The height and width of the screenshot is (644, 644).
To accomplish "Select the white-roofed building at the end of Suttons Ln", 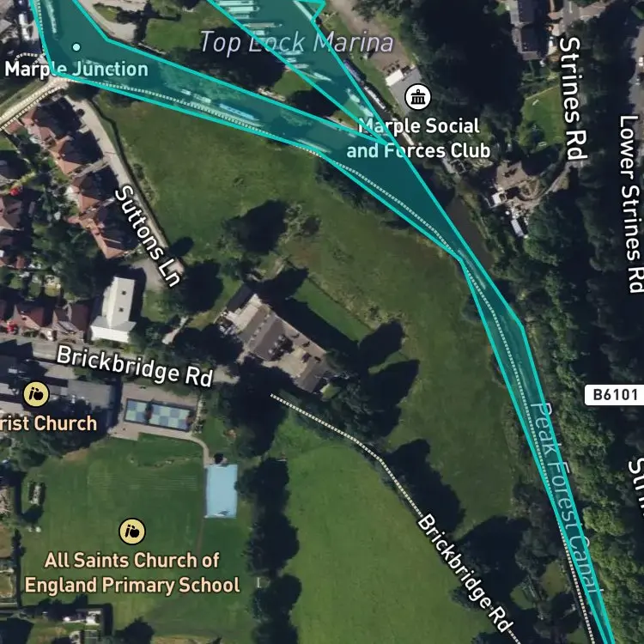I will click(x=113, y=309).
